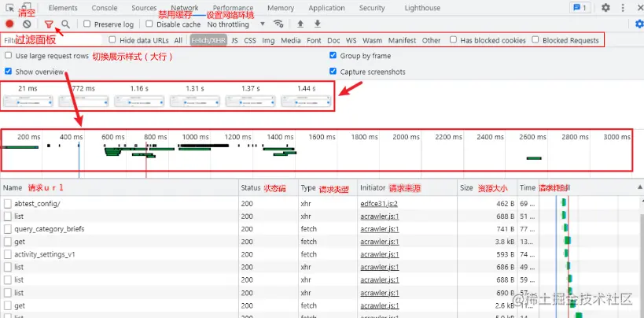Clear the network log
This screenshot has width=644, height=318.
pyautogui.click(x=27, y=24)
